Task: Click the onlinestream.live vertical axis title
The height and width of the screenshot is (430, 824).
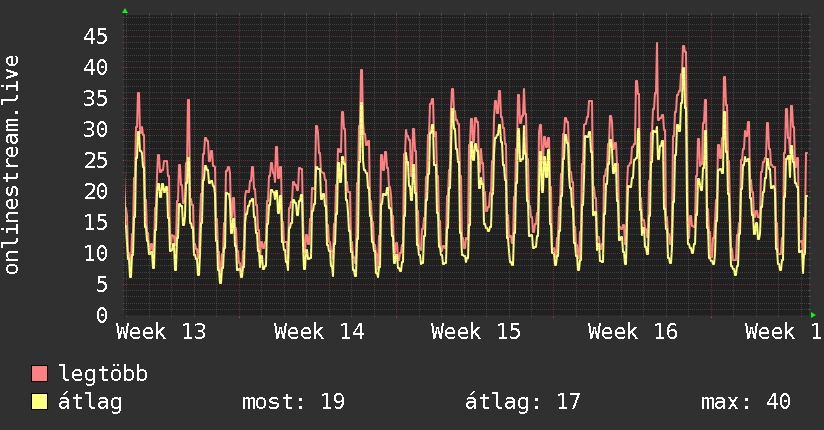Action: click(12, 165)
